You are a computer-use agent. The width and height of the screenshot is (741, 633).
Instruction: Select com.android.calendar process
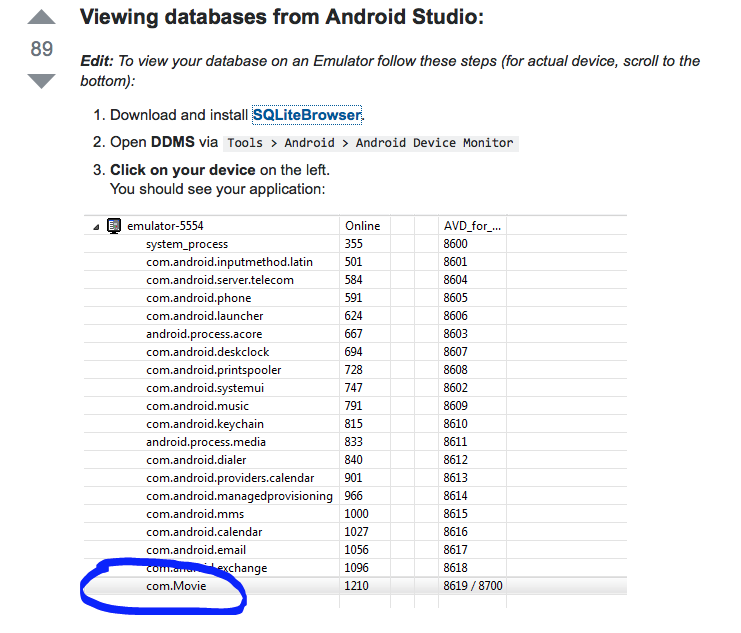click(x=355, y=532)
